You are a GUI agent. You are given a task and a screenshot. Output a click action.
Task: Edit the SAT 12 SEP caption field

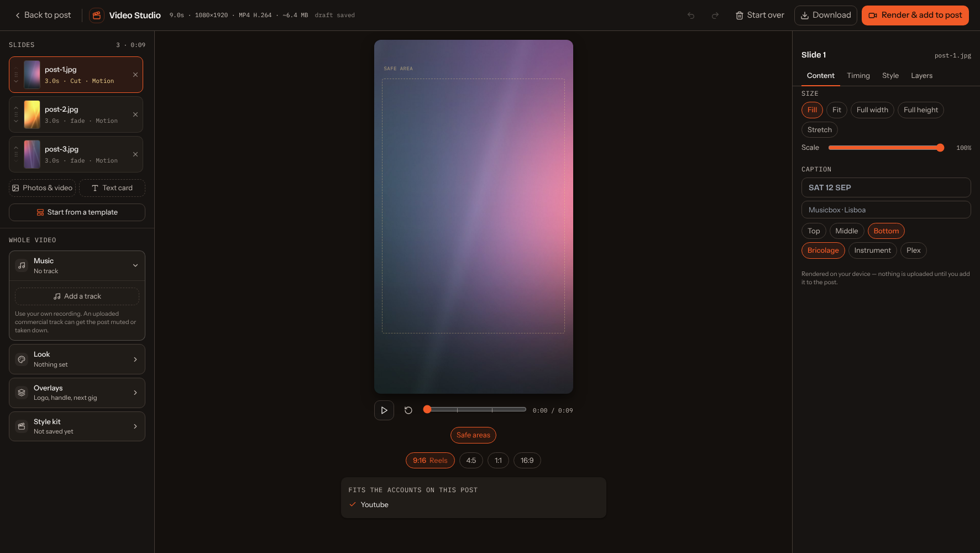tap(886, 187)
